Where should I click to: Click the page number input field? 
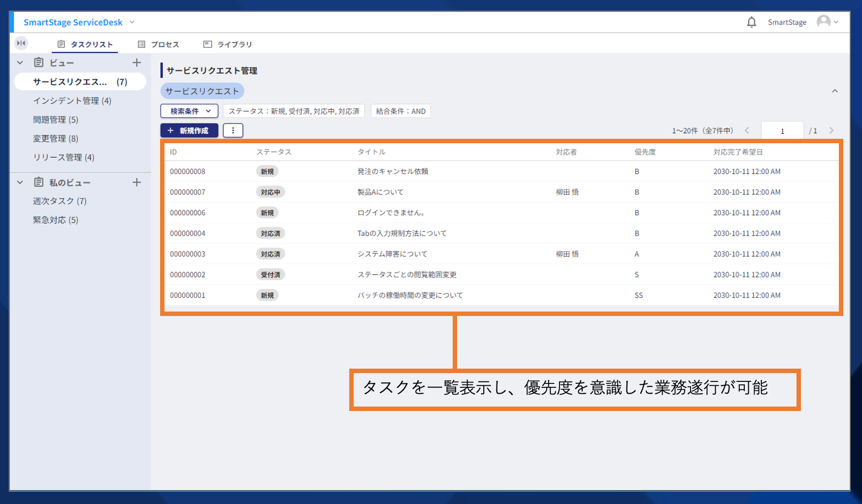pos(782,131)
